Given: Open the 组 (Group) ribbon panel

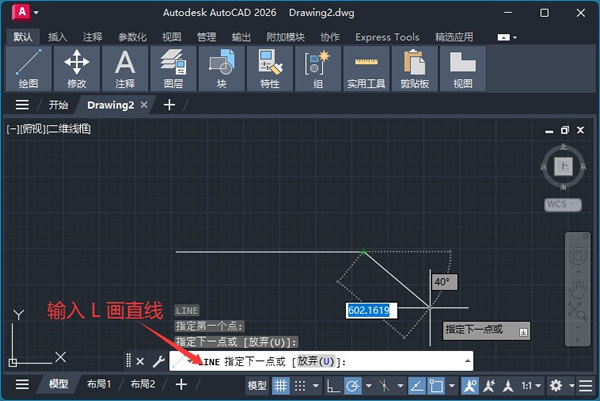Looking at the screenshot, I should 318,68.
